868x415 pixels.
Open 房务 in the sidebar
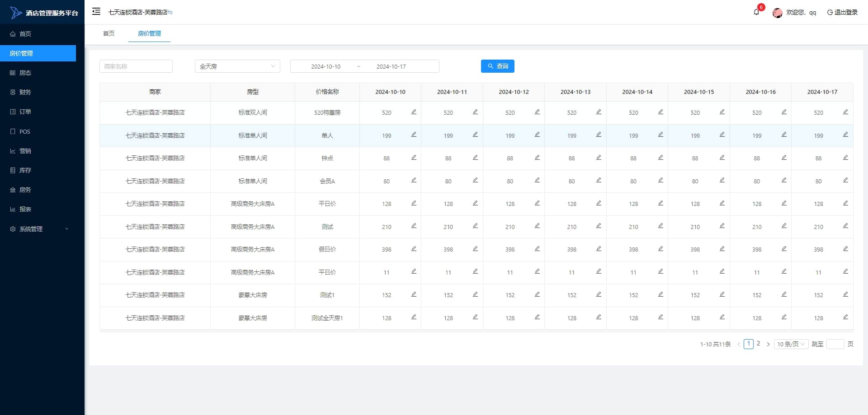(38, 190)
